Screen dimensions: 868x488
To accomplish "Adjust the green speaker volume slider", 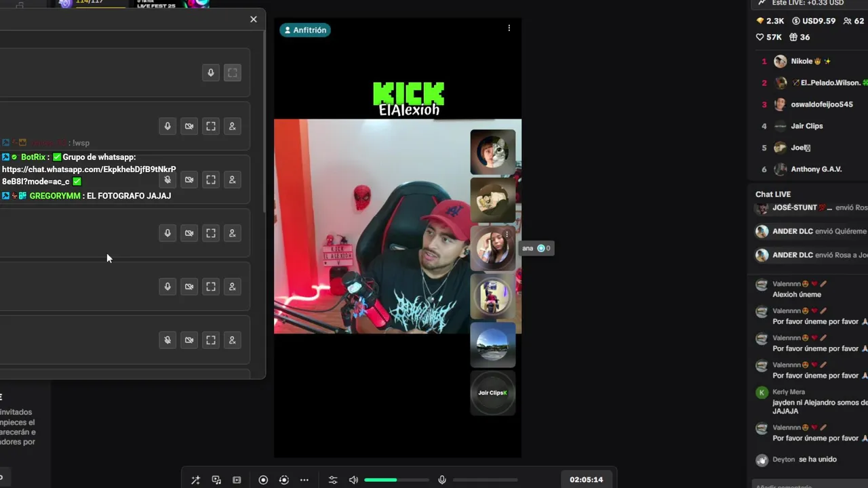I will click(397, 480).
